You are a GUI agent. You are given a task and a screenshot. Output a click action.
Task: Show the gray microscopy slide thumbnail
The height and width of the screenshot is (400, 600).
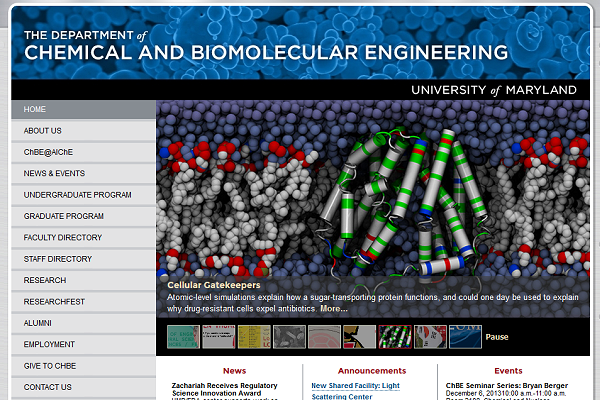289,337
